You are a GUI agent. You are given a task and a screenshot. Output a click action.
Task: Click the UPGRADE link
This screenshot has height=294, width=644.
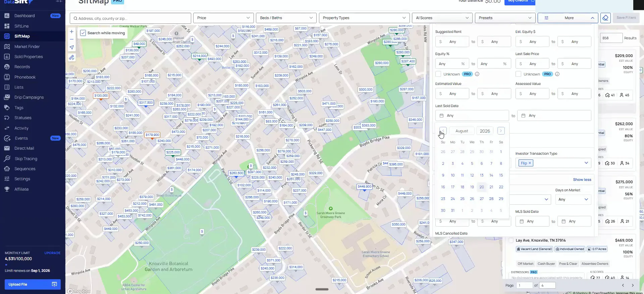(x=52, y=253)
